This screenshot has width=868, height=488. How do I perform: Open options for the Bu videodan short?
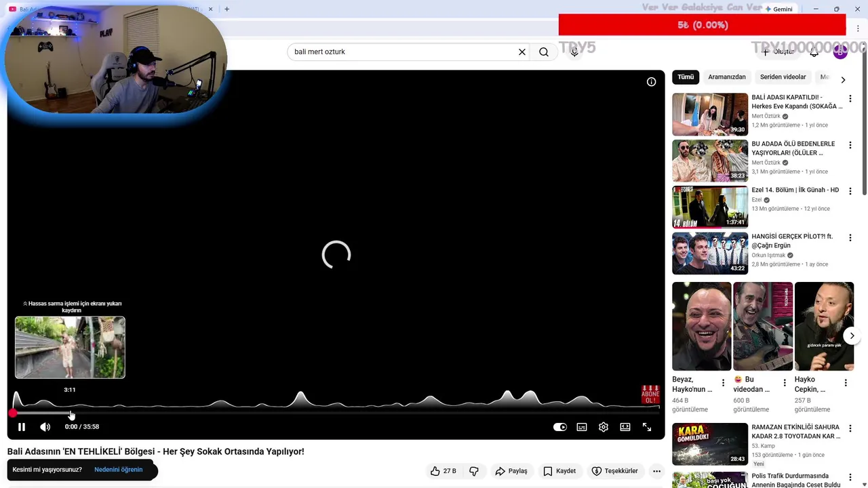click(x=785, y=383)
